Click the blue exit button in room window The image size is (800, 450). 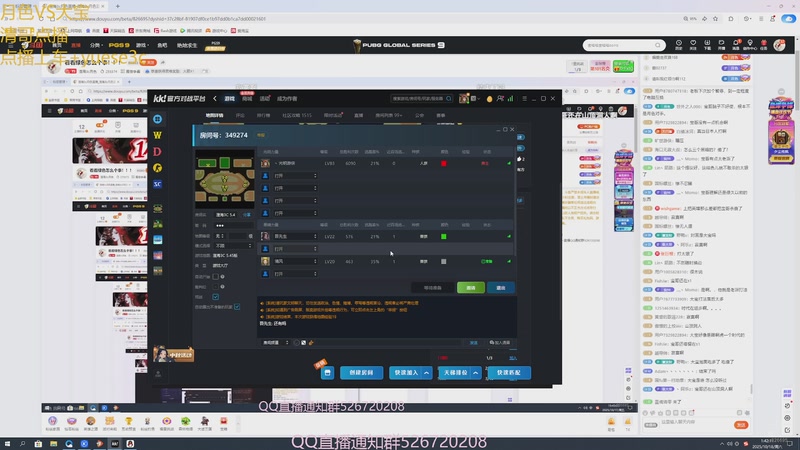tap(501, 288)
